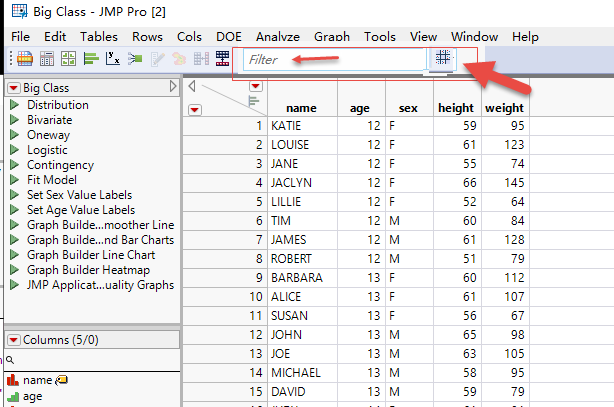Screen dimensions: 614x407
Task: Open the DOE menu
Action: point(229,36)
